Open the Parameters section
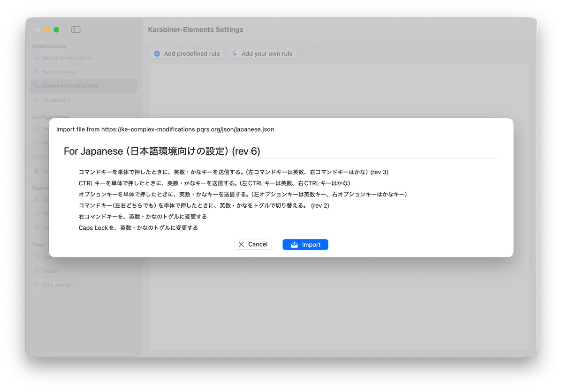The height and width of the screenshot is (392, 563). [84, 100]
